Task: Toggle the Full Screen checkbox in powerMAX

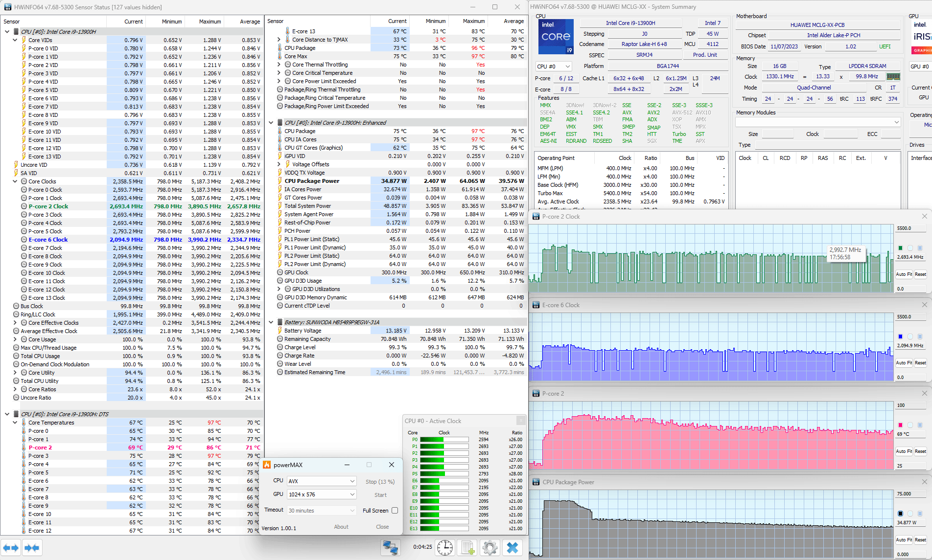Action: 395,511
